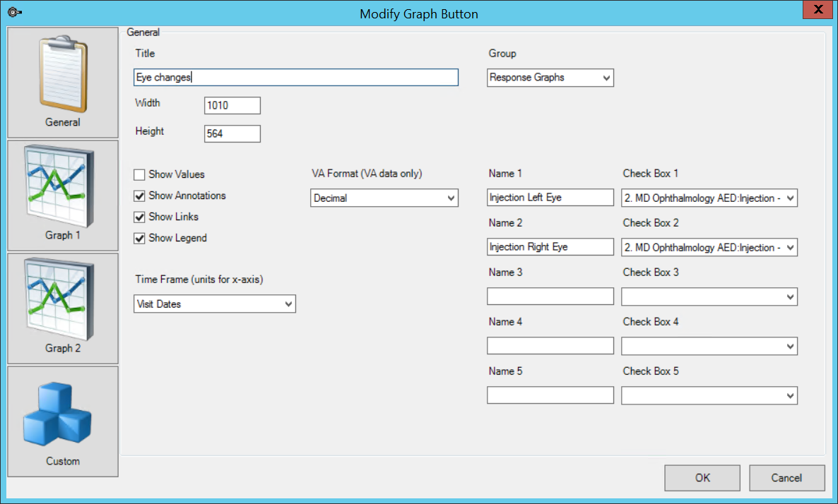Viewport: 838px width, 504px height.
Task: Close the Modify Graph Button dialog
Action: click(818, 10)
